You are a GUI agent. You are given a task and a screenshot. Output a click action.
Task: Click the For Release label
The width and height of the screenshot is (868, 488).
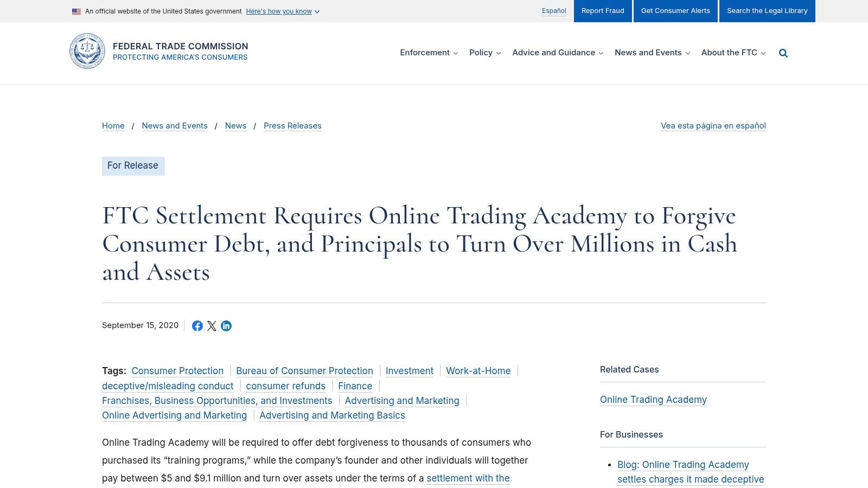133,166
